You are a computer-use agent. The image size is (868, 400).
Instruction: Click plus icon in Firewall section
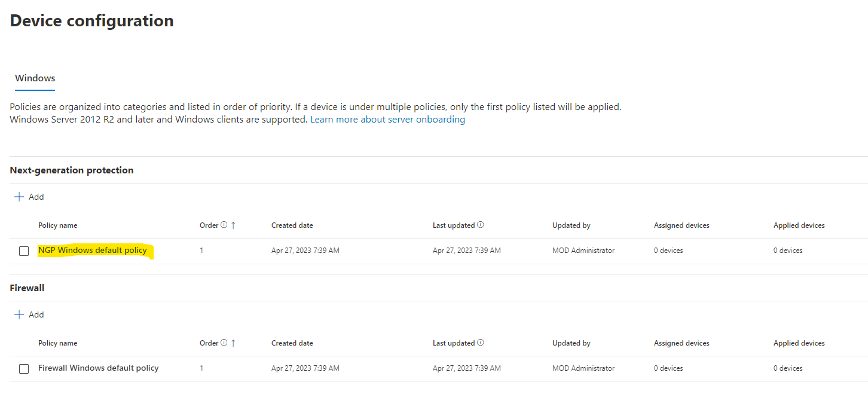coord(19,314)
